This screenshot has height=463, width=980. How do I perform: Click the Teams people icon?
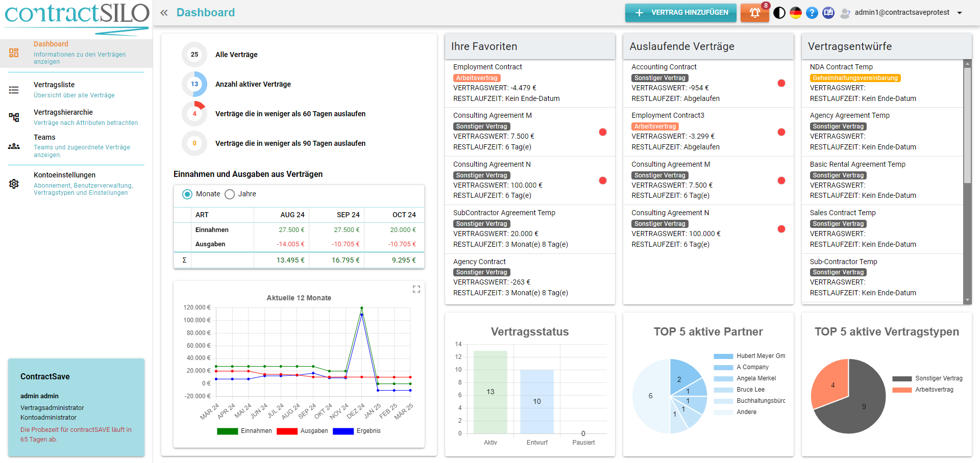(x=14, y=146)
